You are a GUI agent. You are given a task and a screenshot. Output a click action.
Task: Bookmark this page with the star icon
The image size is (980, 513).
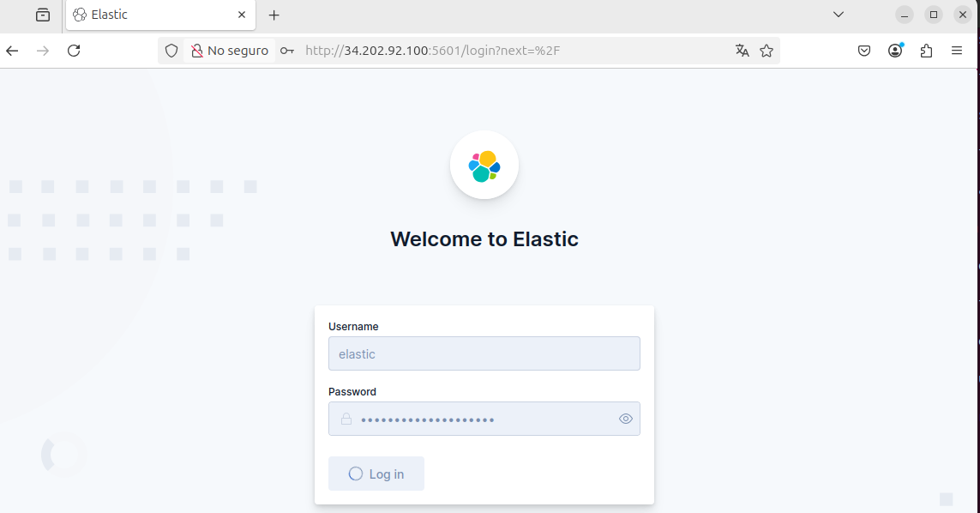click(767, 51)
